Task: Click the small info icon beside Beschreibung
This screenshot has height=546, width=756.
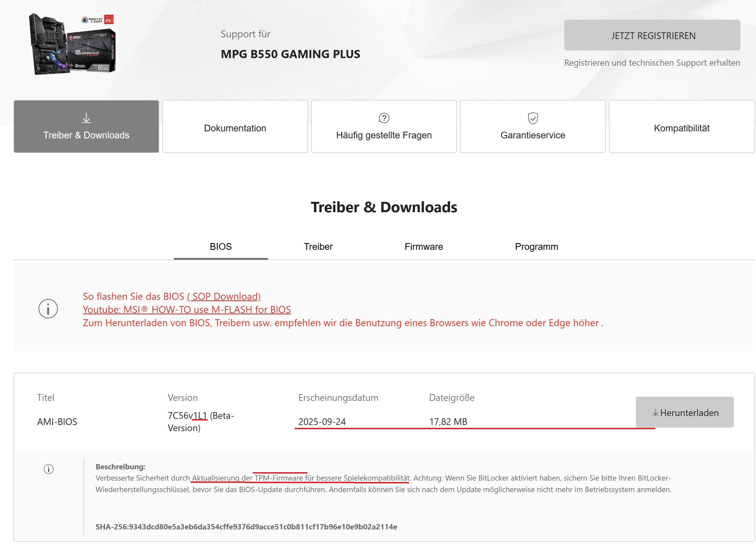Action: pos(49,469)
